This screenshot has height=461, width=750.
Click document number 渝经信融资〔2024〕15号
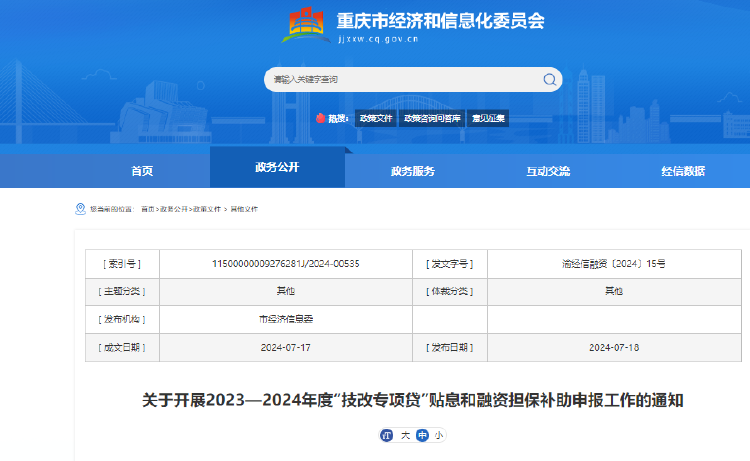pyautogui.click(x=614, y=263)
